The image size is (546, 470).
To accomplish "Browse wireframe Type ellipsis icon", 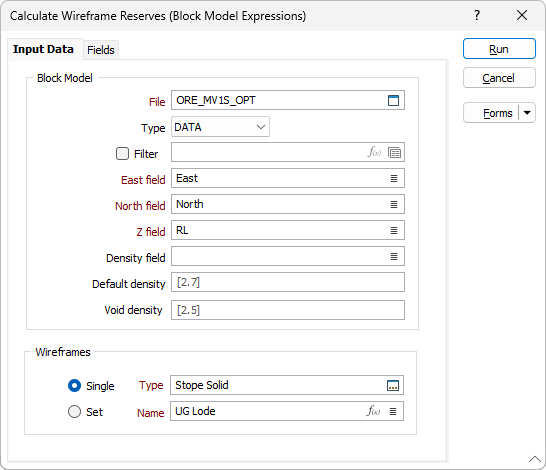I will click(393, 385).
